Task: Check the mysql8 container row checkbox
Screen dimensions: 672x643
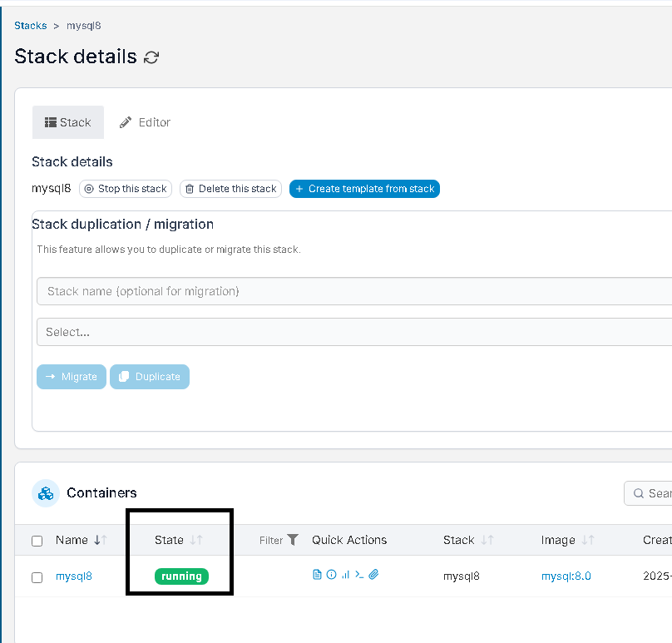Action: pyautogui.click(x=37, y=577)
